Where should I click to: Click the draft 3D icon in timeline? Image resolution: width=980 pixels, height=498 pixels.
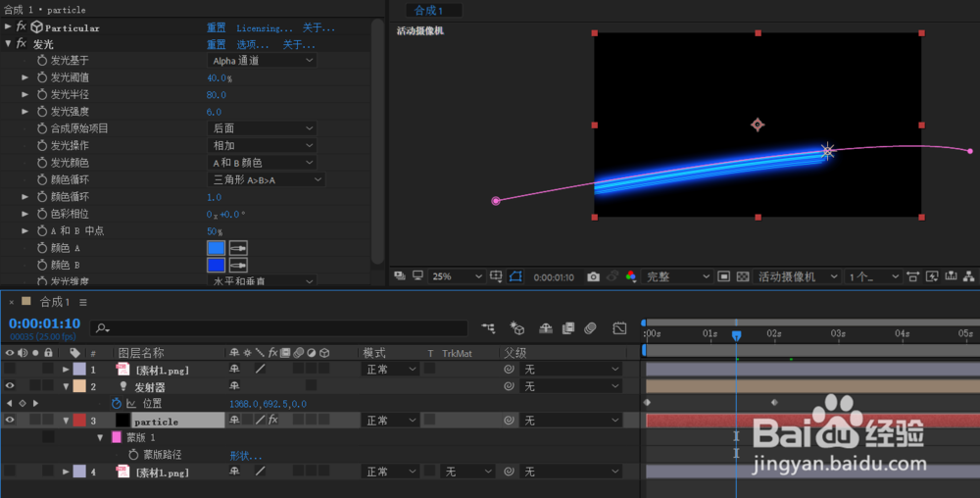click(x=516, y=328)
